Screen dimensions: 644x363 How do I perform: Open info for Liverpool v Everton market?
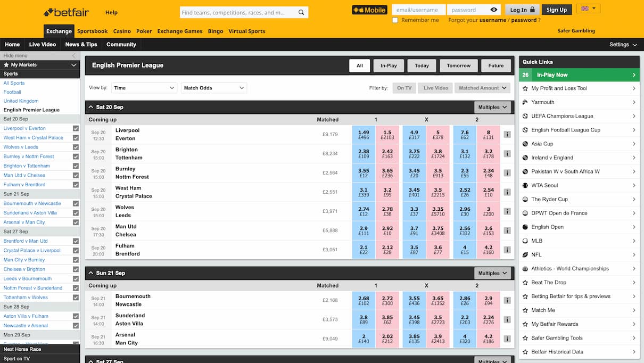coord(507,135)
